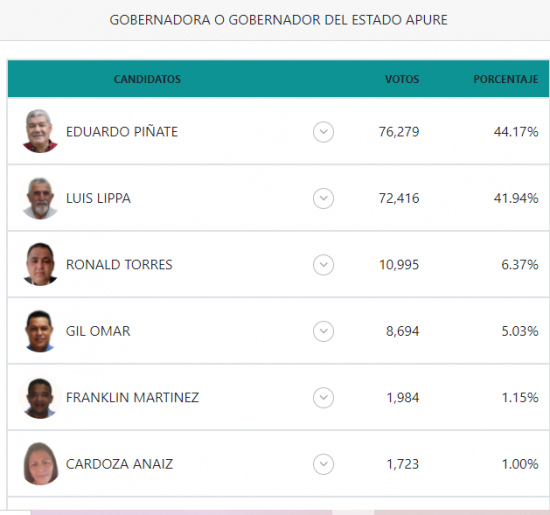
Task: Click Gil Omar's profile photo
Action: (40, 331)
